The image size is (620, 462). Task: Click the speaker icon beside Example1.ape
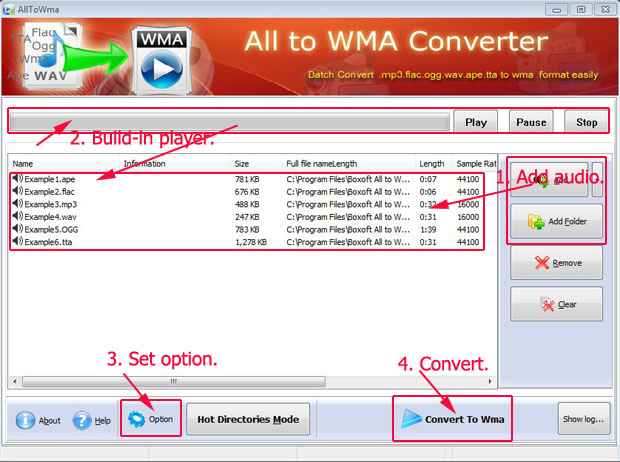coord(18,179)
